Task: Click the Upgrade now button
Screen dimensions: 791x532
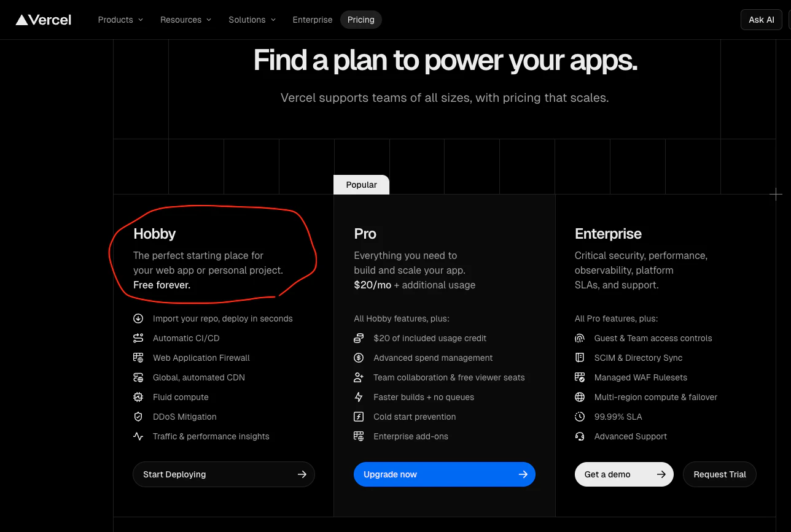Action: coord(445,474)
